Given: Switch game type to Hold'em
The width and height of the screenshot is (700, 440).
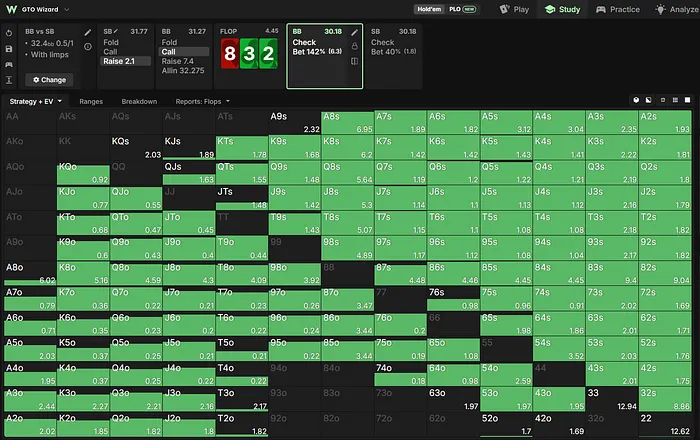Looking at the screenshot, I should coord(429,9).
